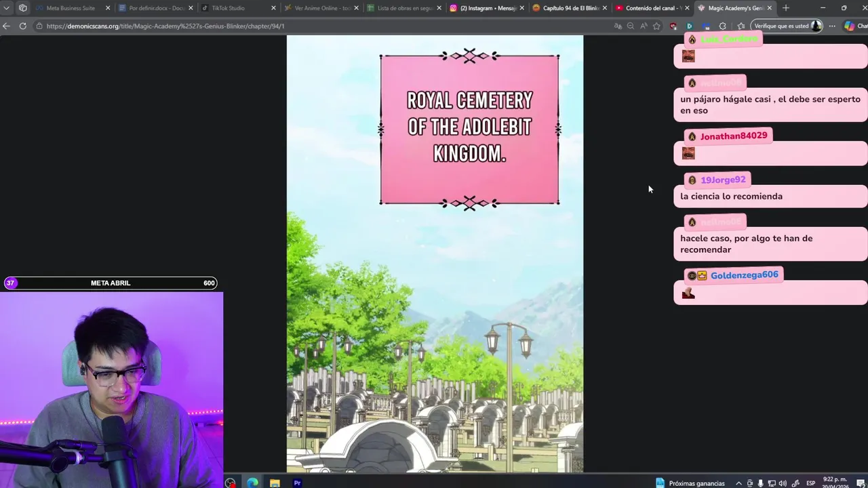Open the Próximas ganancias taskbar widget

coord(690,483)
